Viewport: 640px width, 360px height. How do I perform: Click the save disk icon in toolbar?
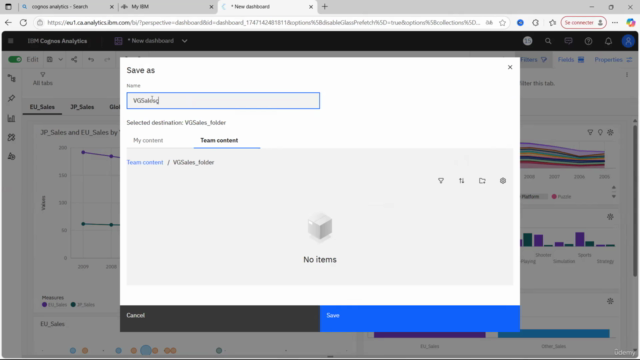[x=49, y=60]
